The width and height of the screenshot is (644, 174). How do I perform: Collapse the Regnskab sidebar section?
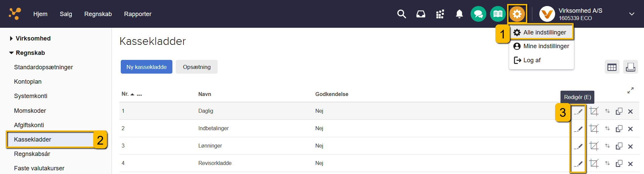click(11, 53)
